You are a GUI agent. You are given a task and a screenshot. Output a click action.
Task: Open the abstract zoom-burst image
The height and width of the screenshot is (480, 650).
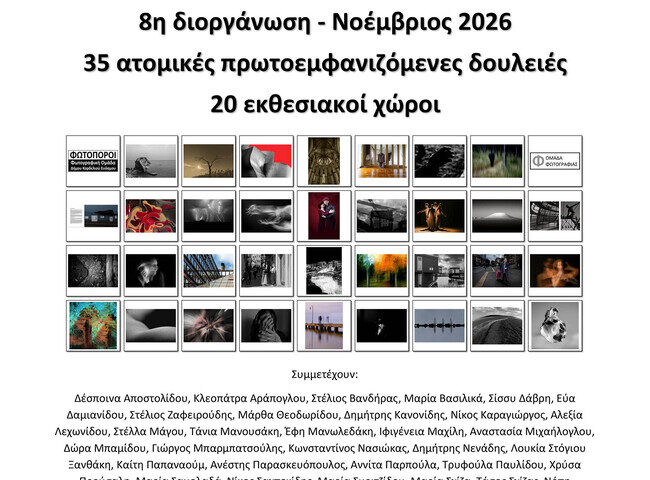(209, 326)
